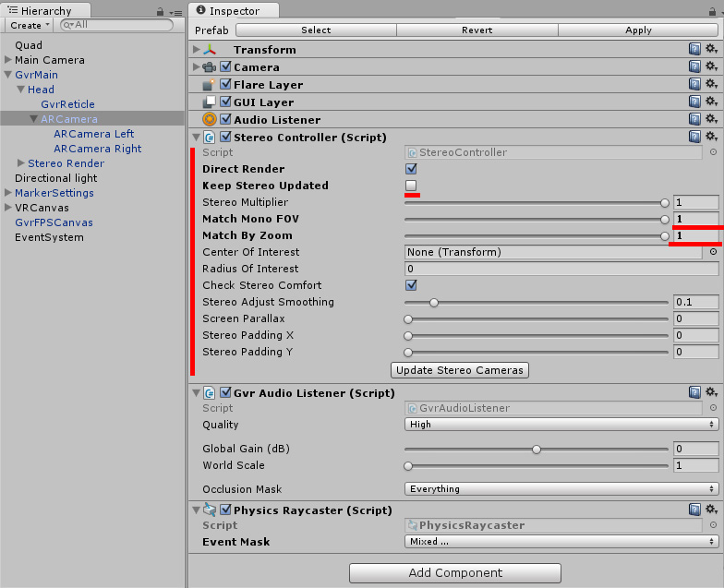This screenshot has height=588, width=724.
Task: Open object picker for Center Of Interest
Action: (713, 251)
